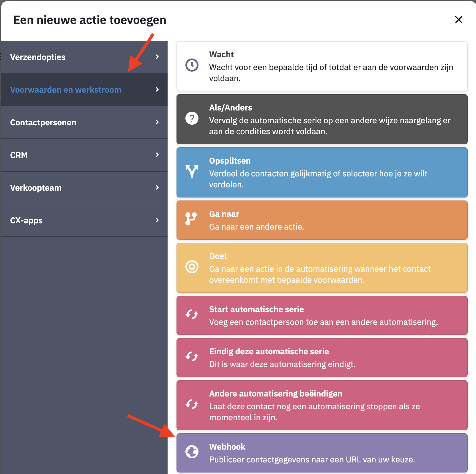Click the question mark icon for Als/Anders

coord(192,118)
